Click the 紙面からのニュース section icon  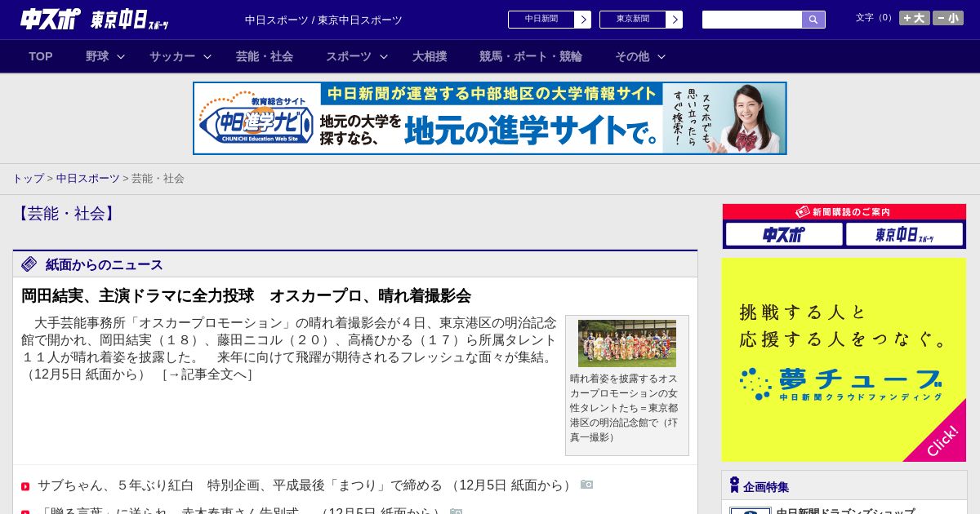[29, 264]
